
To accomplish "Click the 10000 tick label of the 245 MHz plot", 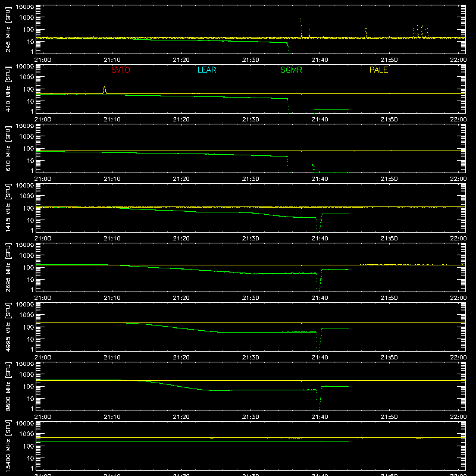I will pyautogui.click(x=25, y=7).
